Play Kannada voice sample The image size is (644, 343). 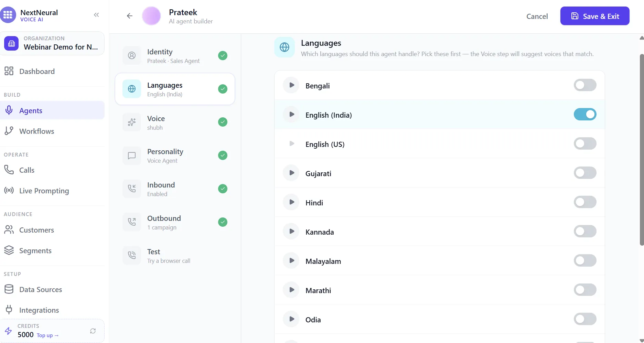(x=291, y=231)
